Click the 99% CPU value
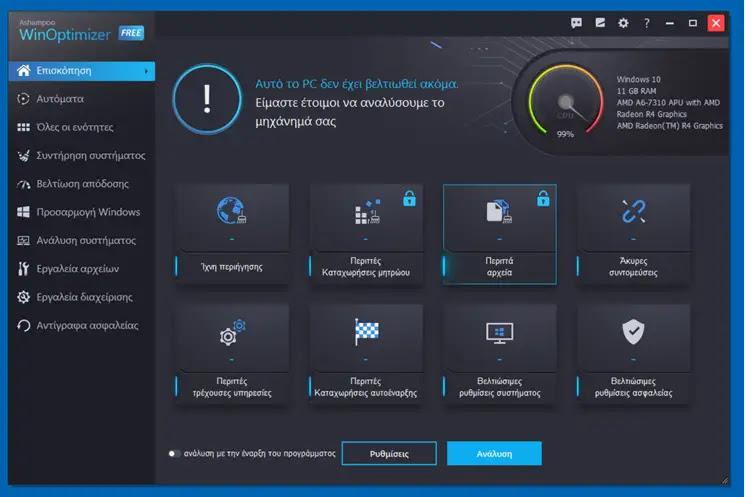This screenshot has height=497, width=745. [x=565, y=134]
